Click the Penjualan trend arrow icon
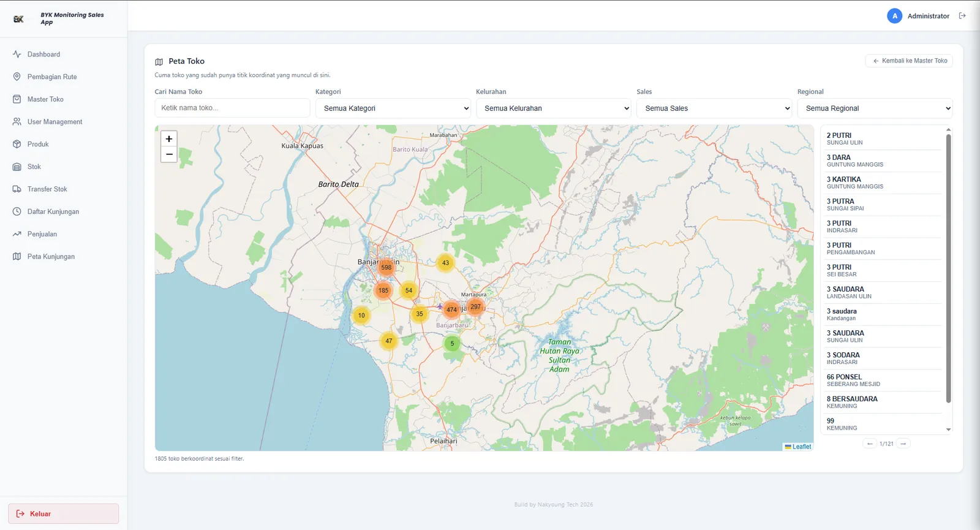 [17, 234]
